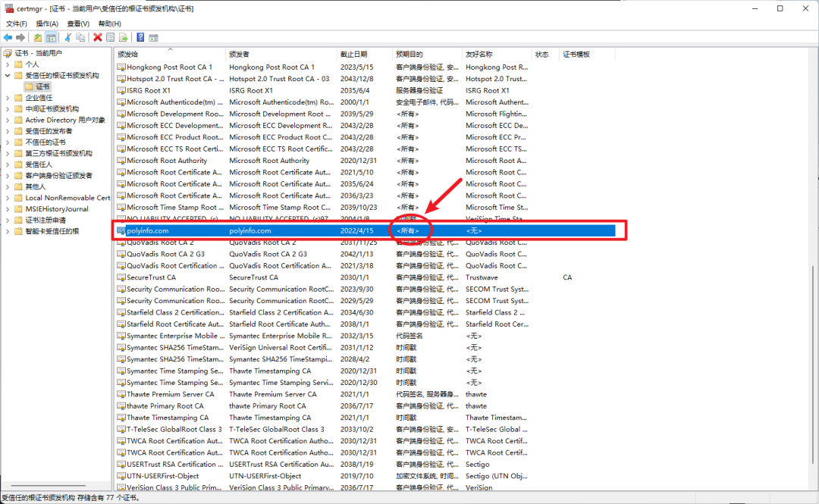819x504 pixels.
Task: Click the forward arrow toolbar icon
Action: tap(20, 38)
